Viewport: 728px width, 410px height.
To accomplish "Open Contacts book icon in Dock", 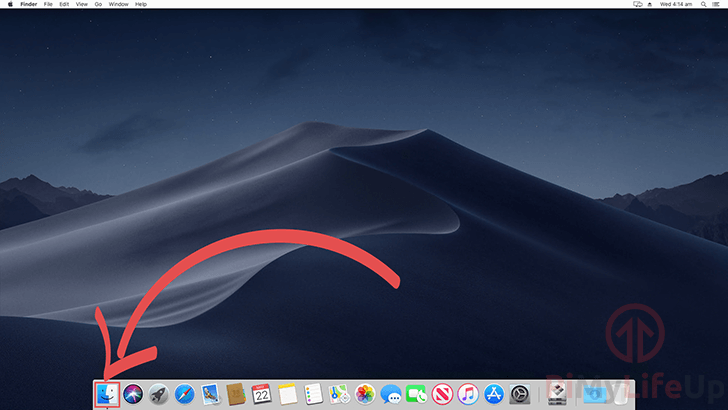I will point(236,395).
